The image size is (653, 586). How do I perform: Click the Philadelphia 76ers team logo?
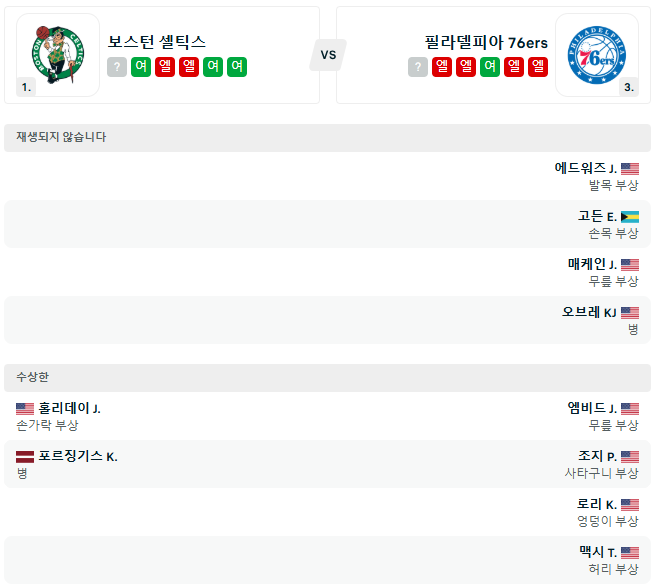pyautogui.click(x=596, y=54)
